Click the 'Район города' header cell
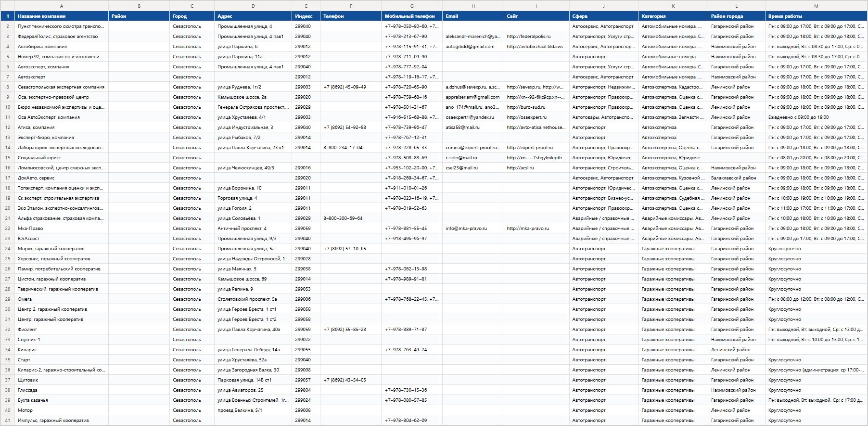Viewport: 868px width, 434px height. (737, 16)
